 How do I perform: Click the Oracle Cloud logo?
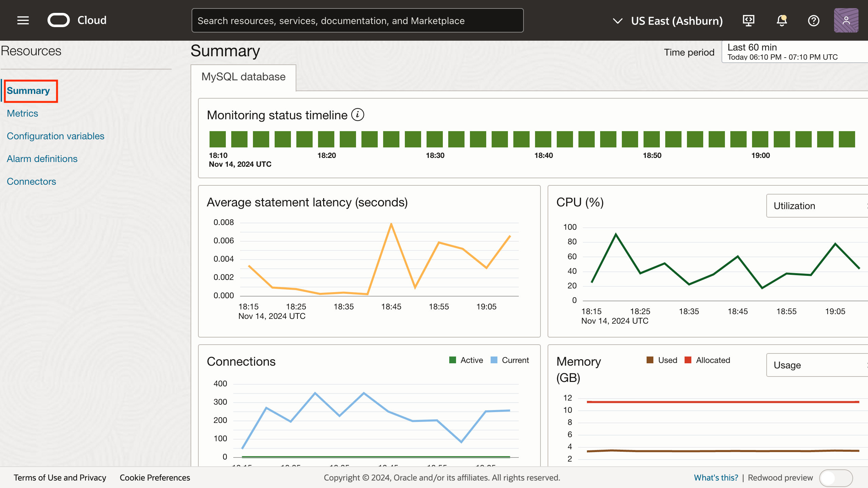[x=77, y=20]
